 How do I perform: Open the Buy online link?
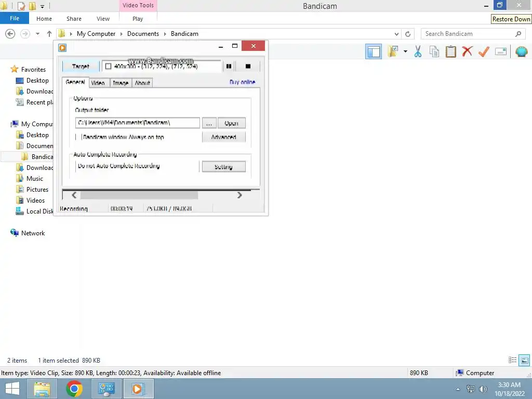click(242, 82)
